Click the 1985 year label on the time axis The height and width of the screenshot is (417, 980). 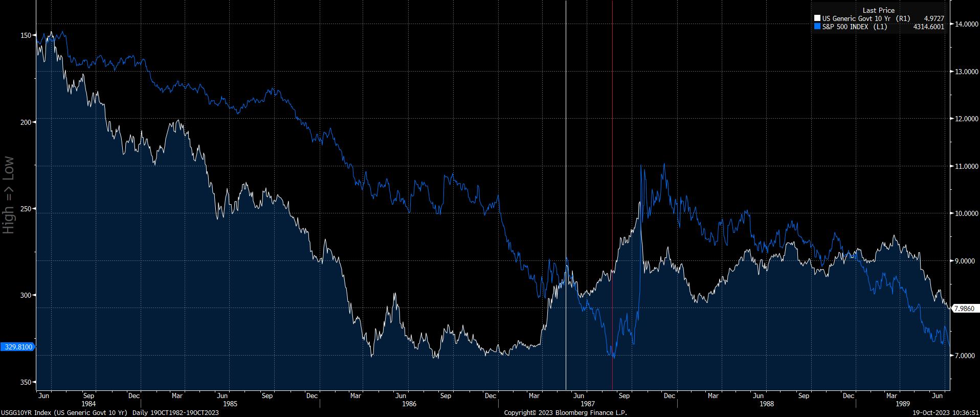coord(230,404)
